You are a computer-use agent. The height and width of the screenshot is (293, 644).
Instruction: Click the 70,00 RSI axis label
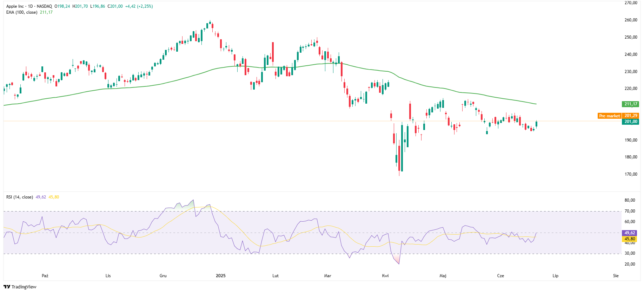pos(630,211)
